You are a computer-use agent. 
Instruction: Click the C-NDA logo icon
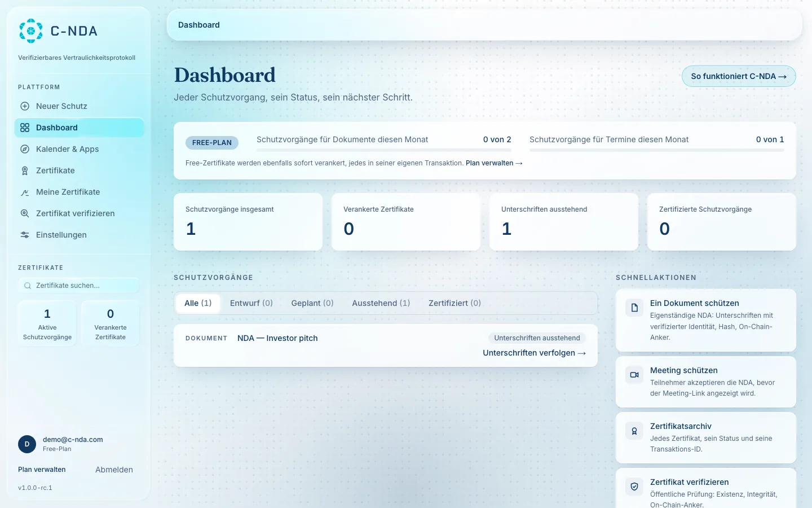[x=31, y=31]
